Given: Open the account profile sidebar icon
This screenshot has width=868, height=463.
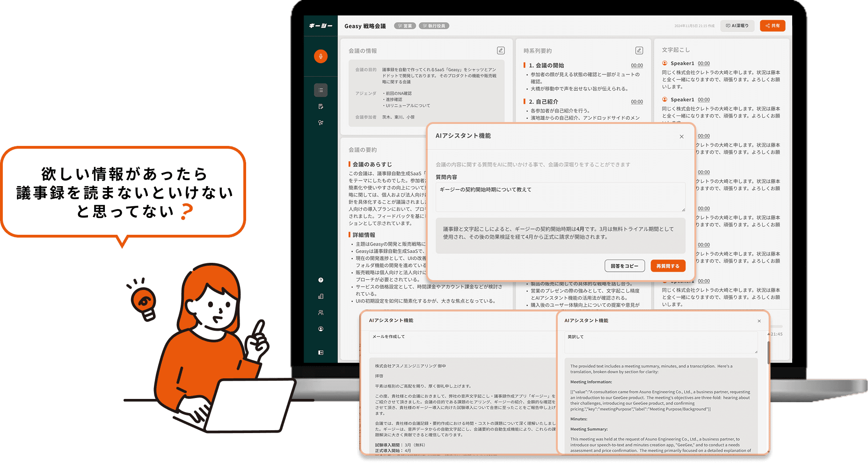Looking at the screenshot, I should tap(321, 329).
